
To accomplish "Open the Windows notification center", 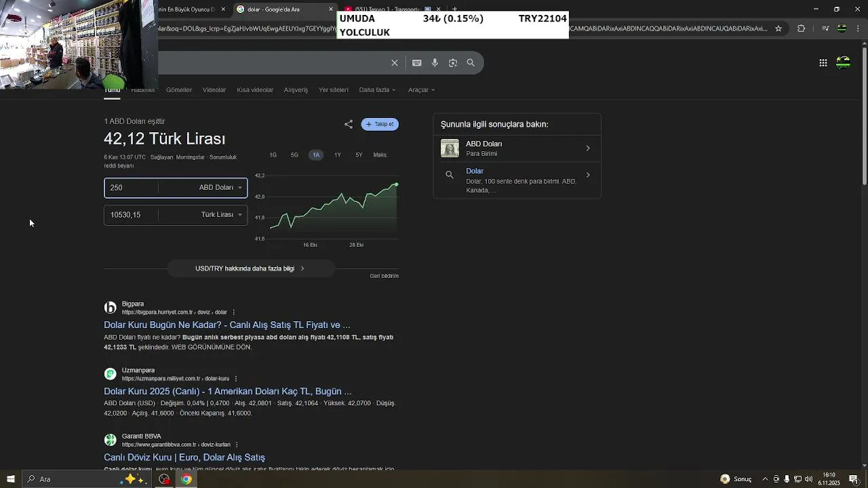I will click(854, 479).
